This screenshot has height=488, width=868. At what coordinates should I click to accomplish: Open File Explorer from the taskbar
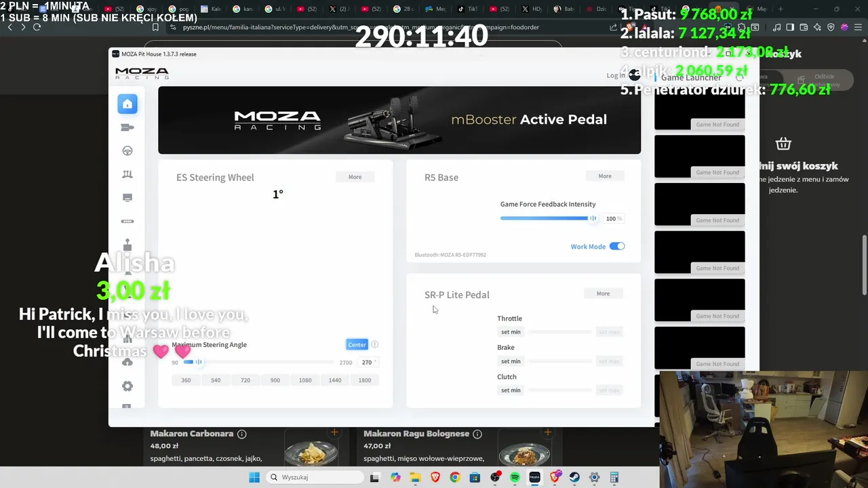(x=415, y=477)
